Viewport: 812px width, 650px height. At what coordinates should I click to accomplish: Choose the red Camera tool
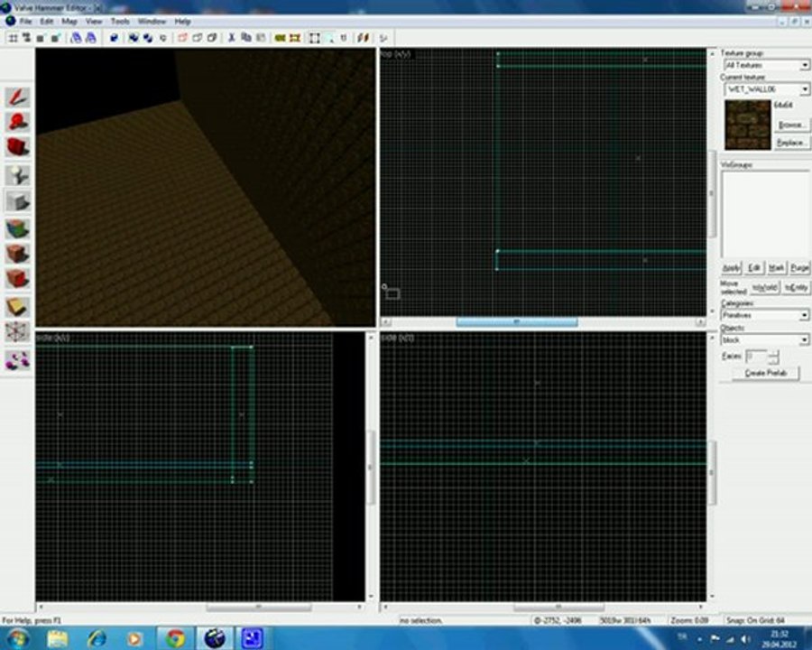point(17,147)
